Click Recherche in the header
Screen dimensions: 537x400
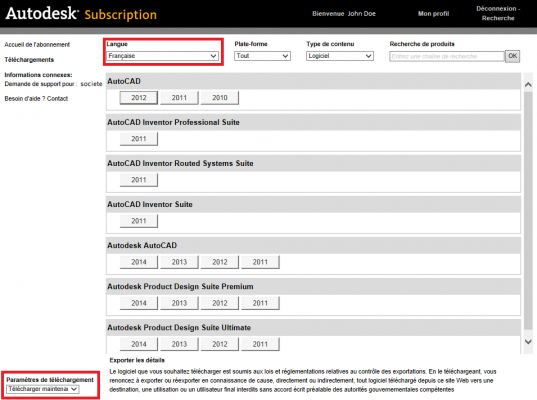pos(498,18)
